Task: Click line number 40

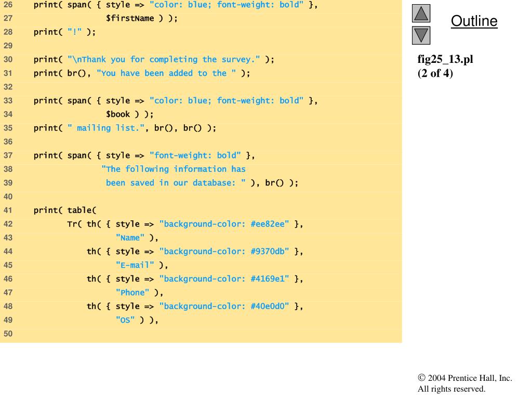Action: pyautogui.click(x=8, y=197)
